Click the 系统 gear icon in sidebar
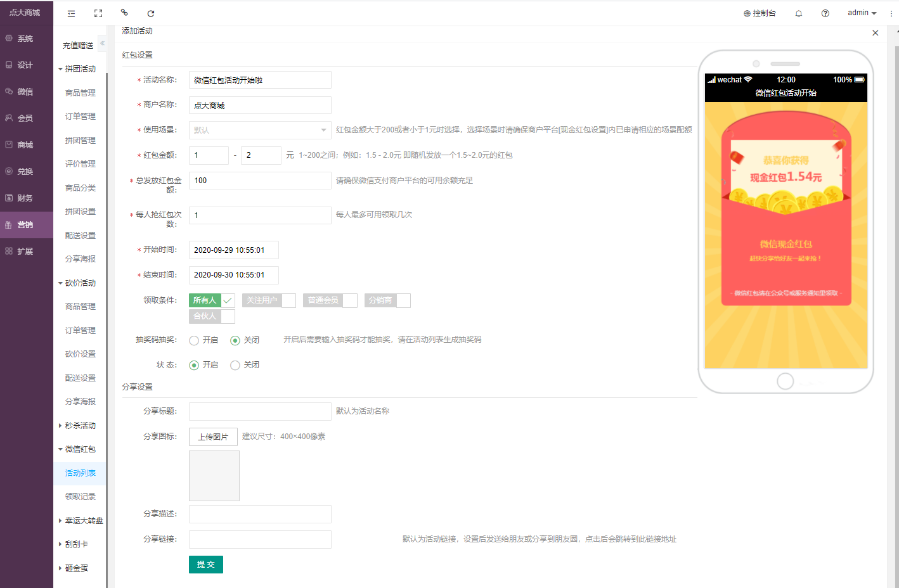This screenshot has height=588, width=899. tap(9, 39)
